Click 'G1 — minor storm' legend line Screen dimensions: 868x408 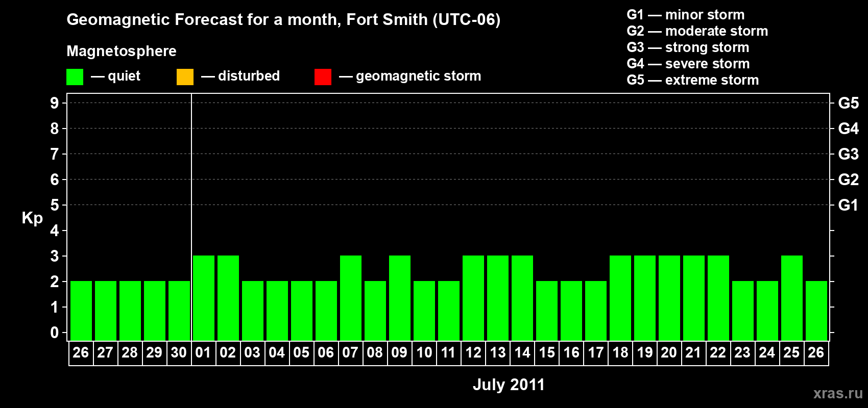685,15
